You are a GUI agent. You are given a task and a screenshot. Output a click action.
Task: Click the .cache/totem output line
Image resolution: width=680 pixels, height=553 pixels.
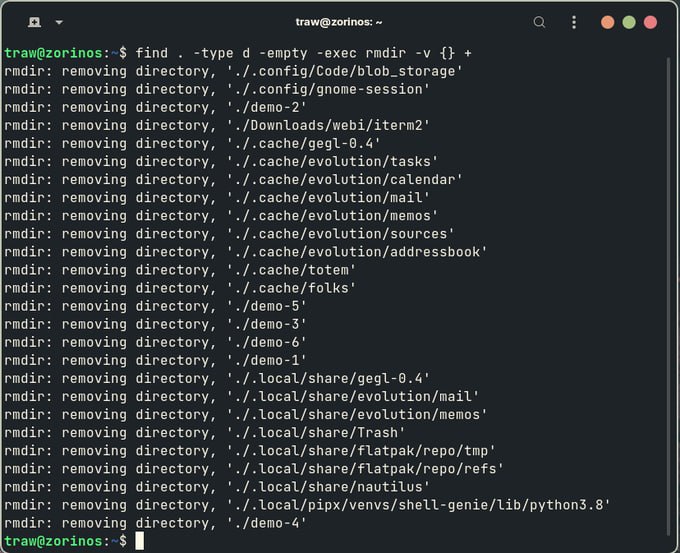(180, 270)
